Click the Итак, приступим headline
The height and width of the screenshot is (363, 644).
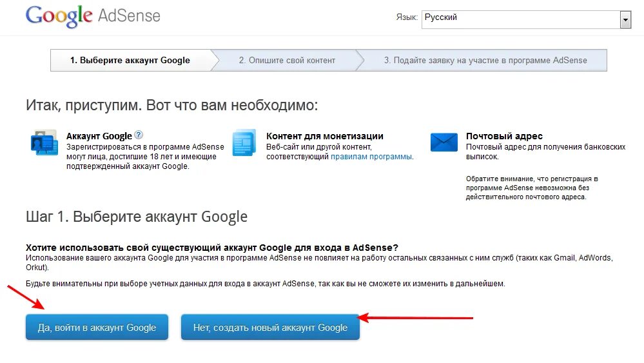[x=172, y=105]
